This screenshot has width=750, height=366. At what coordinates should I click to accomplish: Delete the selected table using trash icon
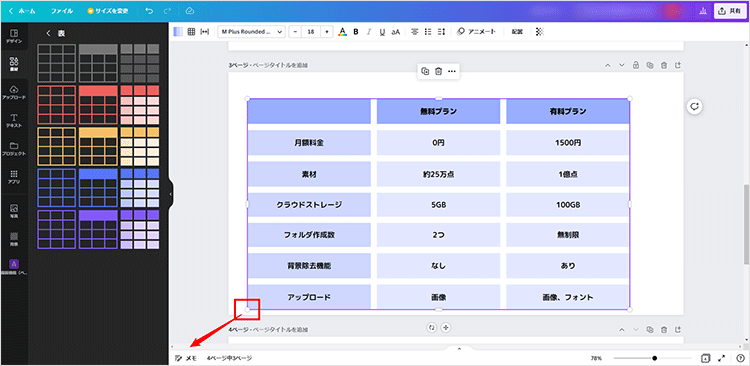click(x=439, y=71)
